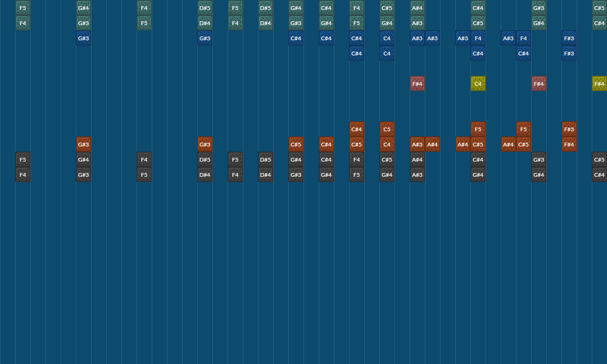
Task: Click the leftmost red F#4 note
Action: coord(417,83)
